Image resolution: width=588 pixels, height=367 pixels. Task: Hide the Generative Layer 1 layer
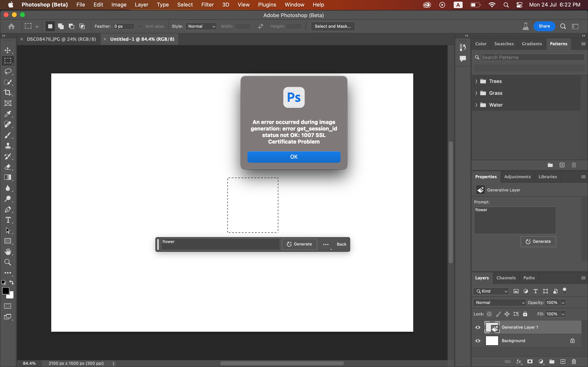(x=478, y=327)
